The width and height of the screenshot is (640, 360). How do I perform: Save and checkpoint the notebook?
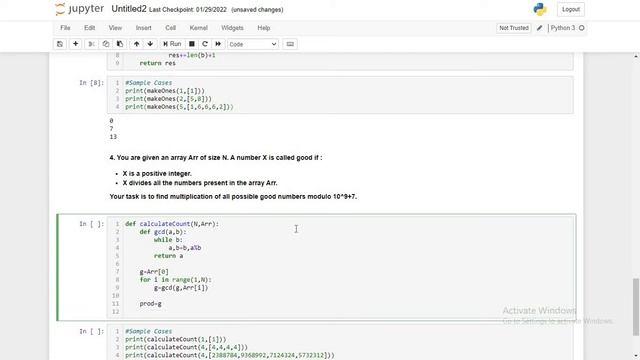60,44
